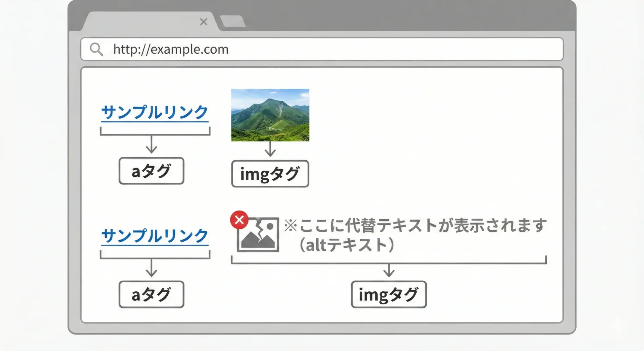This screenshot has width=644, height=351.
Task: Open the lower サンプルリンク hyperlink
Action: click(155, 236)
